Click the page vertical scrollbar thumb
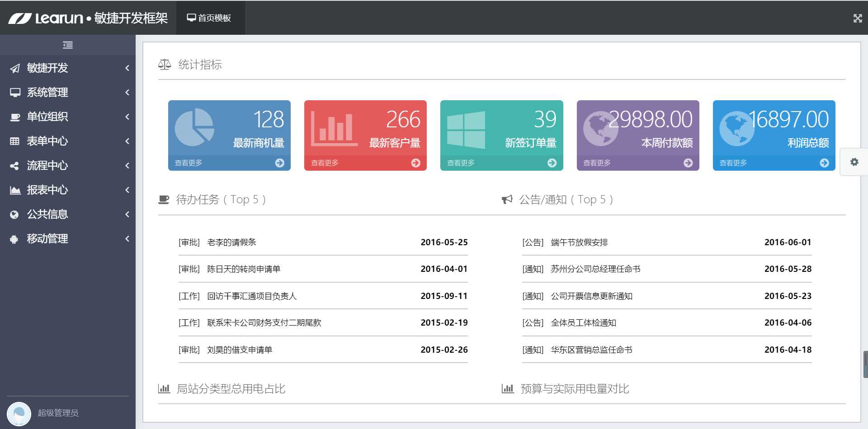 click(865, 364)
